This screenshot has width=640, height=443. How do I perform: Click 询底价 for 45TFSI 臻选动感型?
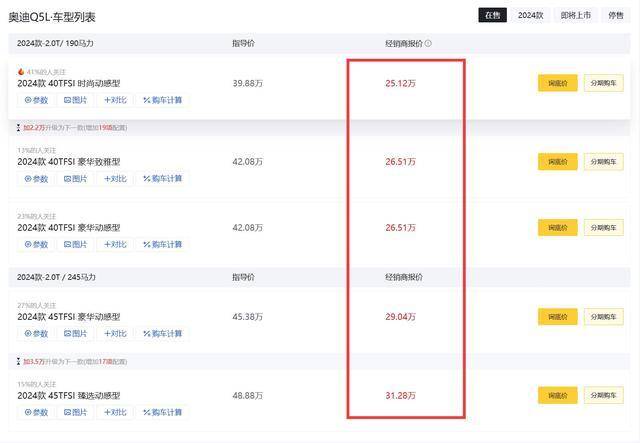(x=558, y=395)
